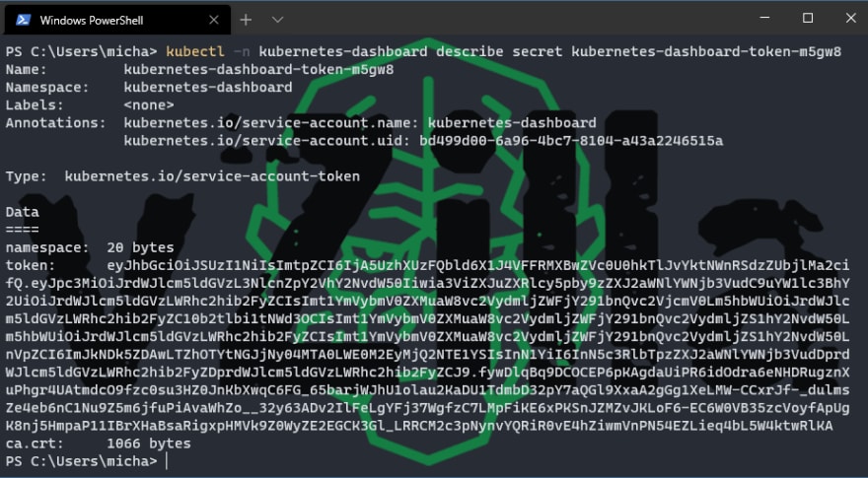
Task: Click the kubectl command word
Action: point(195,51)
